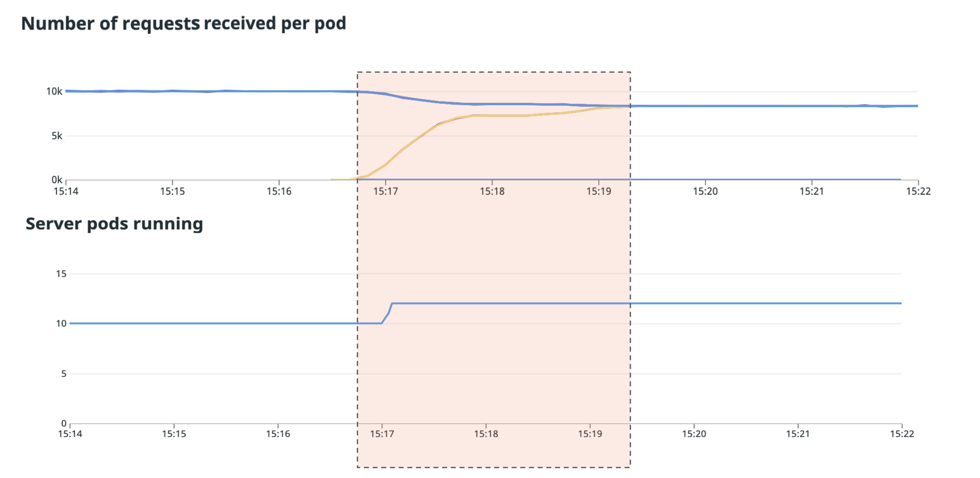Click the 15:20 tick on the requests chart

click(x=705, y=191)
